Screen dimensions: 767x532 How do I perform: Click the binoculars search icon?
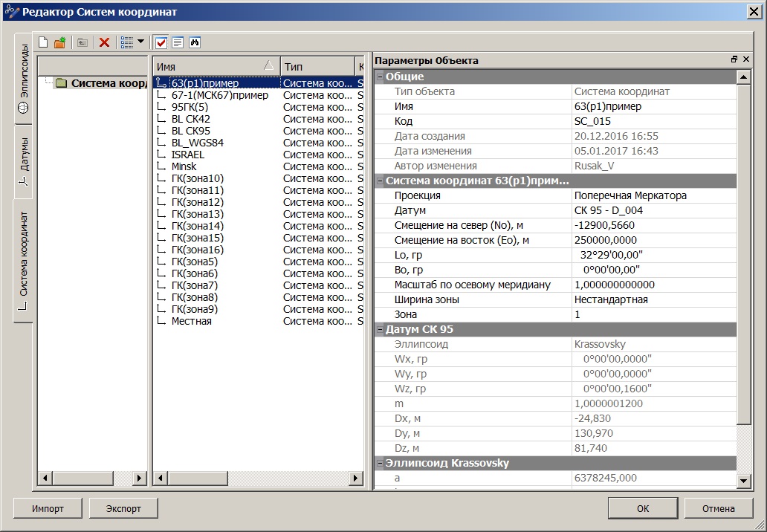pyautogui.click(x=195, y=42)
